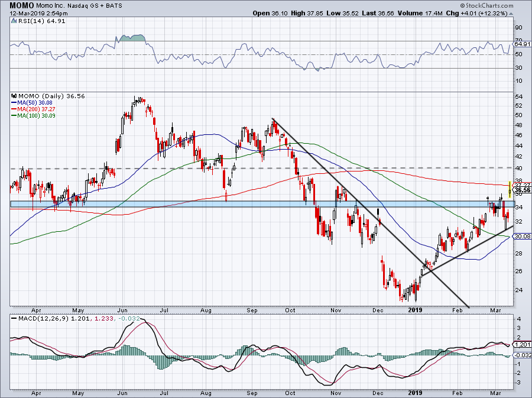
Task: Click the candlestick icon next to MOMO (Daily)
Action: click(x=14, y=96)
